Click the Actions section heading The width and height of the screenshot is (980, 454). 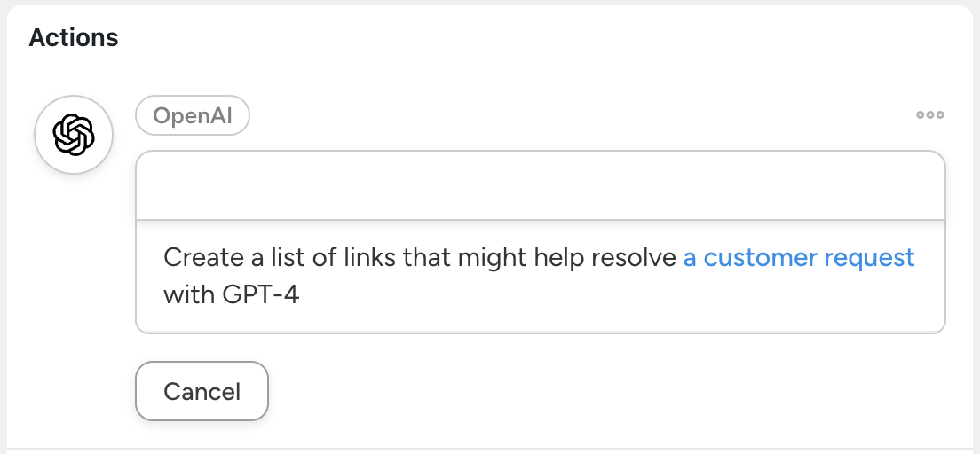point(74,37)
